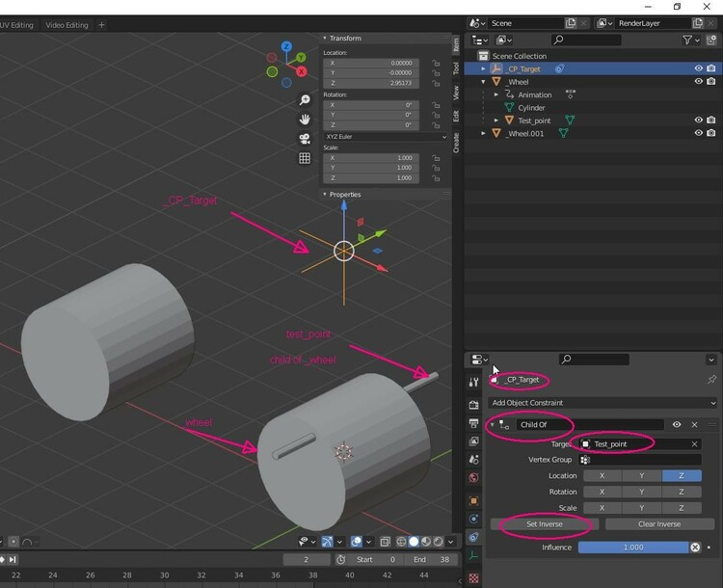Open the XYZ Euler rotation mode dropdown
This screenshot has height=588, width=723.
(x=385, y=137)
